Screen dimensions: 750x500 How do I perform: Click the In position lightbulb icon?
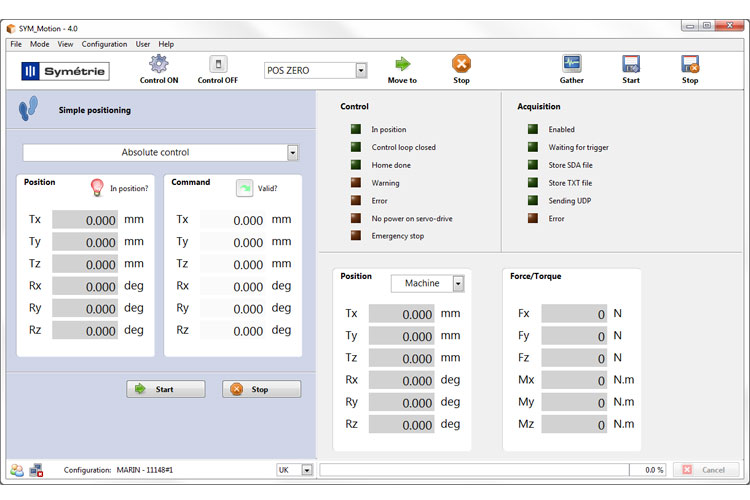point(97,187)
